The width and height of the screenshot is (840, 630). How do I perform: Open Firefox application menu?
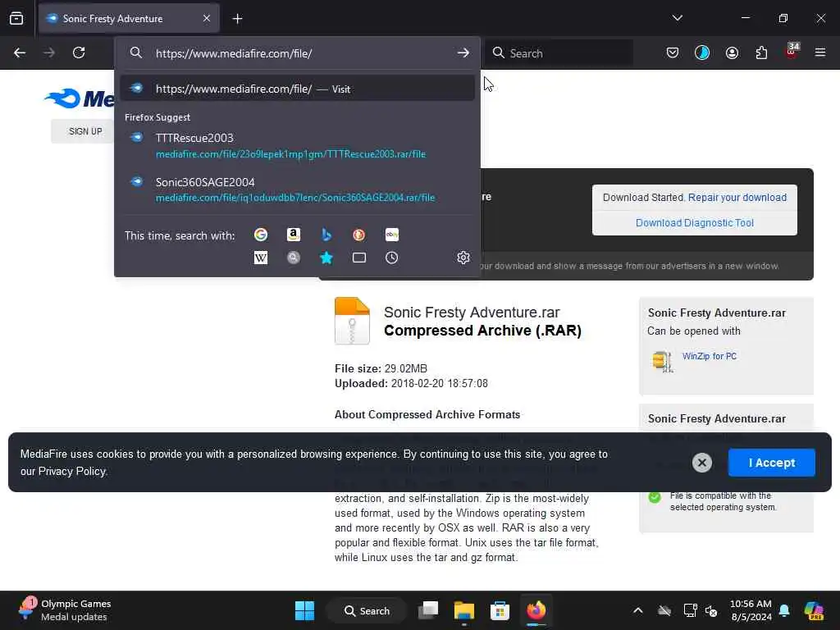[x=820, y=52]
